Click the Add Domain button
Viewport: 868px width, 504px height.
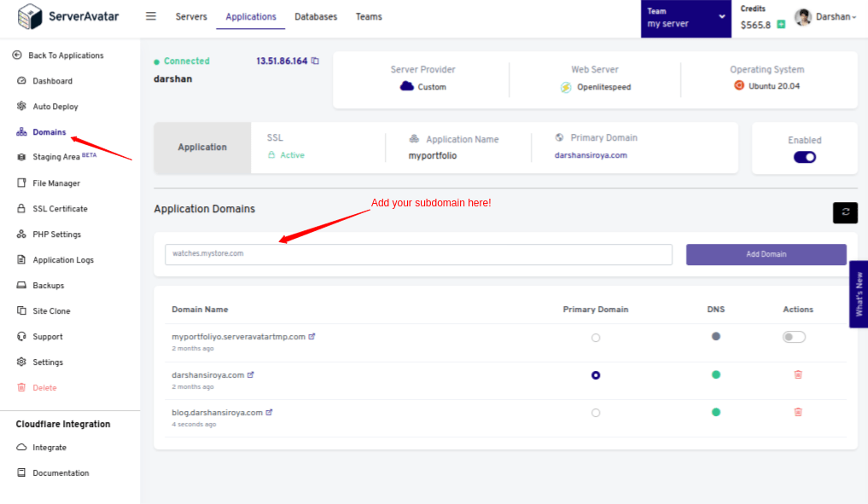point(766,254)
